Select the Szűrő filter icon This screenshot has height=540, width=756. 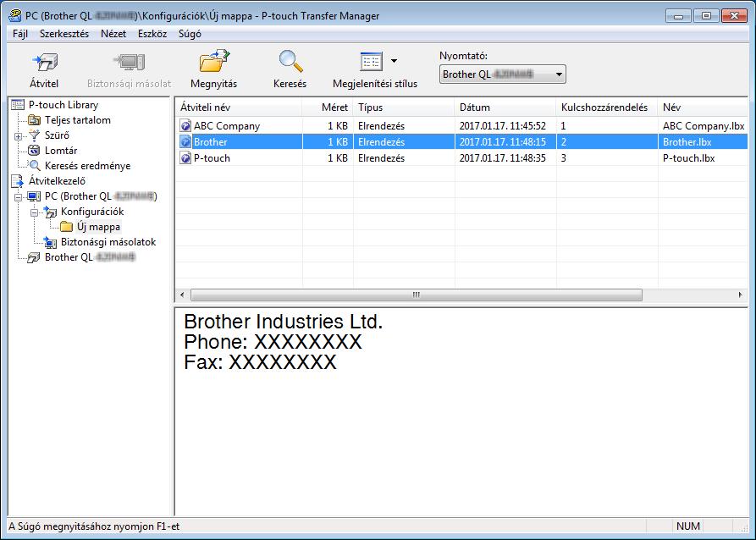click(x=34, y=135)
